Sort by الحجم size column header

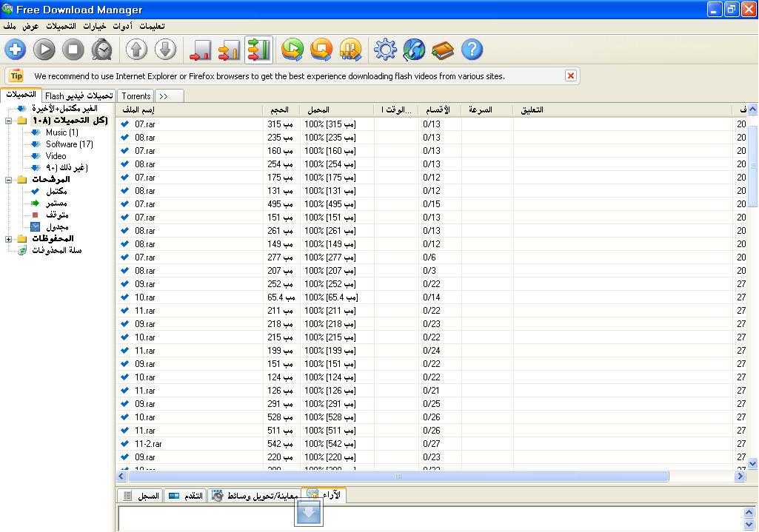coord(281,110)
